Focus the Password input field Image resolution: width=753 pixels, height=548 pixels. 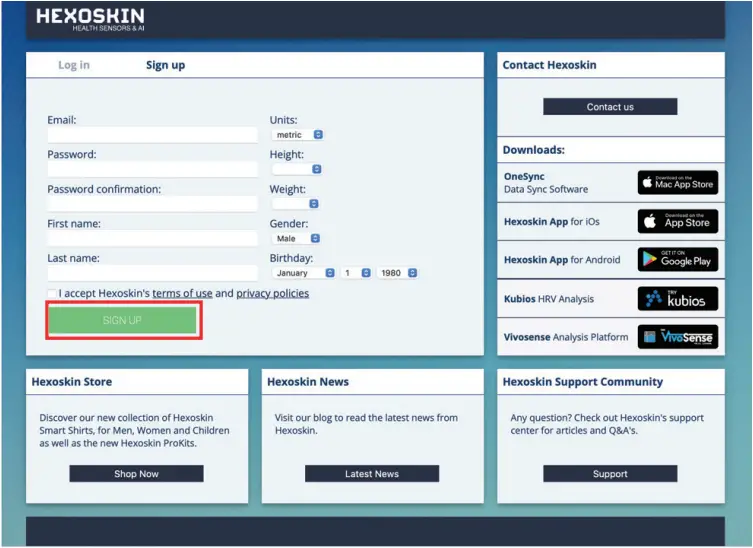click(x=152, y=170)
